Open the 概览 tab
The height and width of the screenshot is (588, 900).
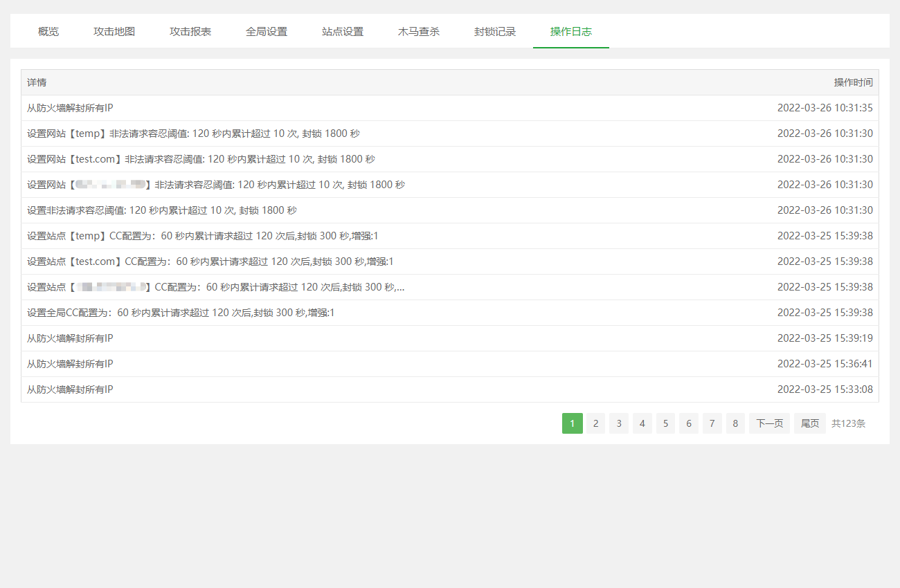(x=48, y=32)
